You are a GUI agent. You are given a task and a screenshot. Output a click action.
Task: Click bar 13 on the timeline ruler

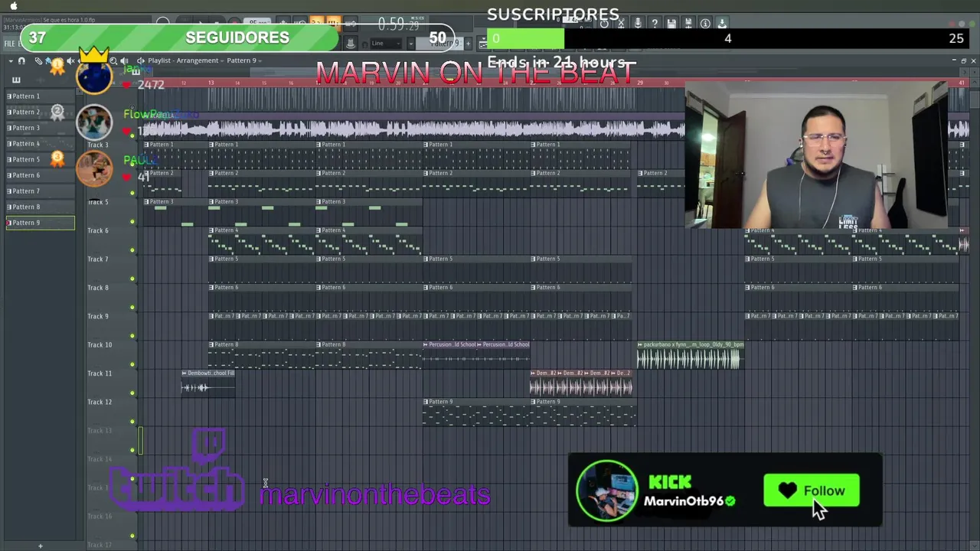coord(211,83)
